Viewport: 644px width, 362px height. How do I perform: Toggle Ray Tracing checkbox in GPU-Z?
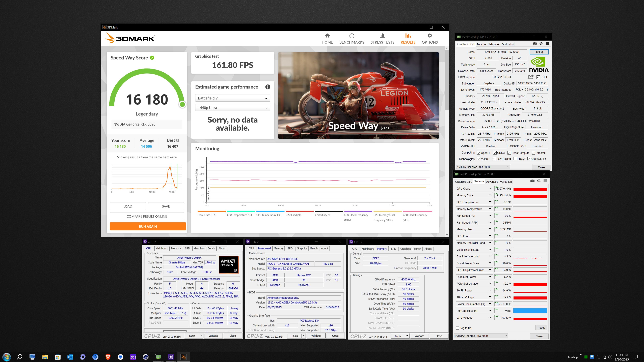[494, 159]
